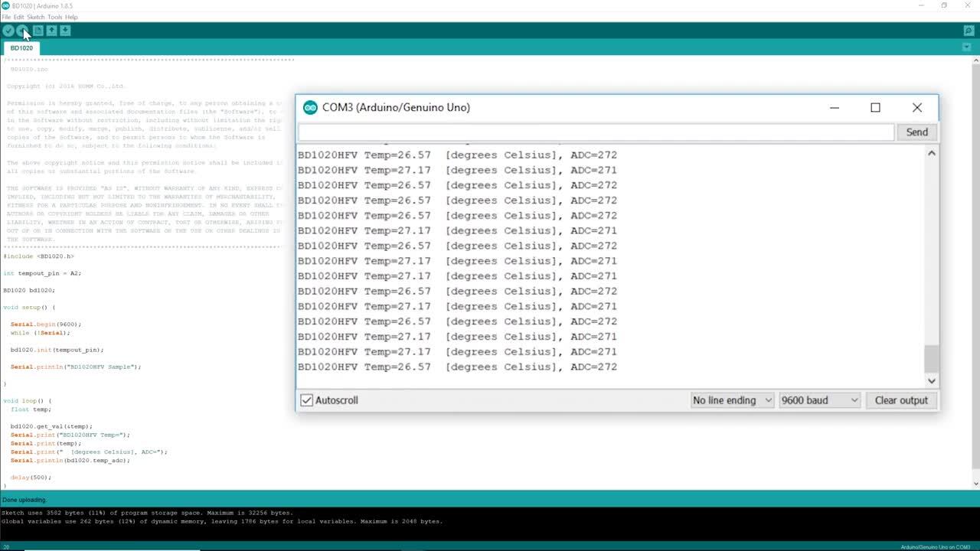Image resolution: width=980 pixels, height=551 pixels.
Task: Click the serial monitor scroll down arrow
Action: 932,380
